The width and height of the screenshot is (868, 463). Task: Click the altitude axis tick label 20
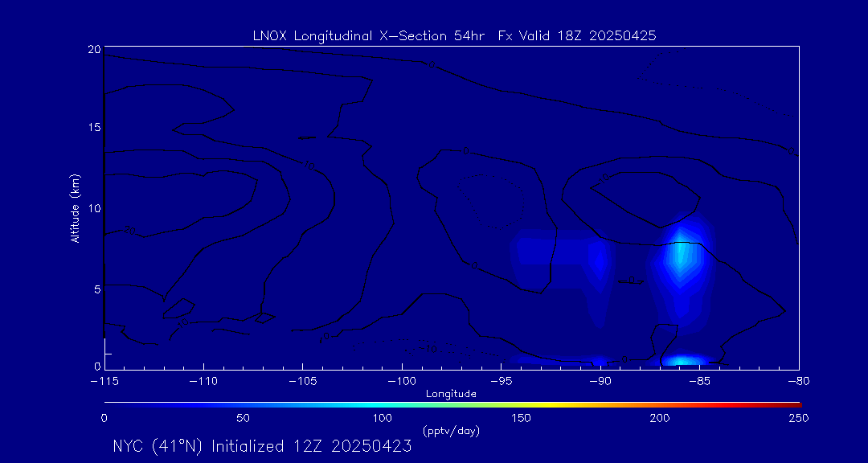(94, 49)
